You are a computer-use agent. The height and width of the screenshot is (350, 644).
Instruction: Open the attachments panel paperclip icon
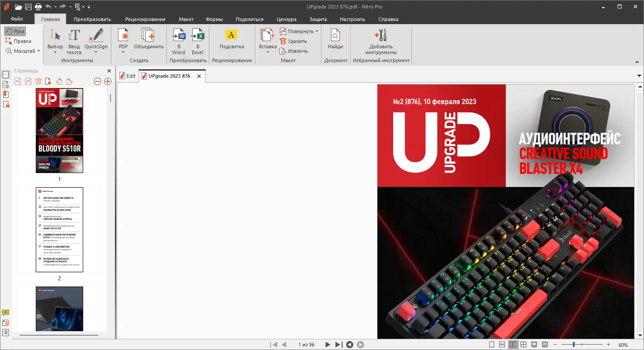pyautogui.click(x=6, y=323)
